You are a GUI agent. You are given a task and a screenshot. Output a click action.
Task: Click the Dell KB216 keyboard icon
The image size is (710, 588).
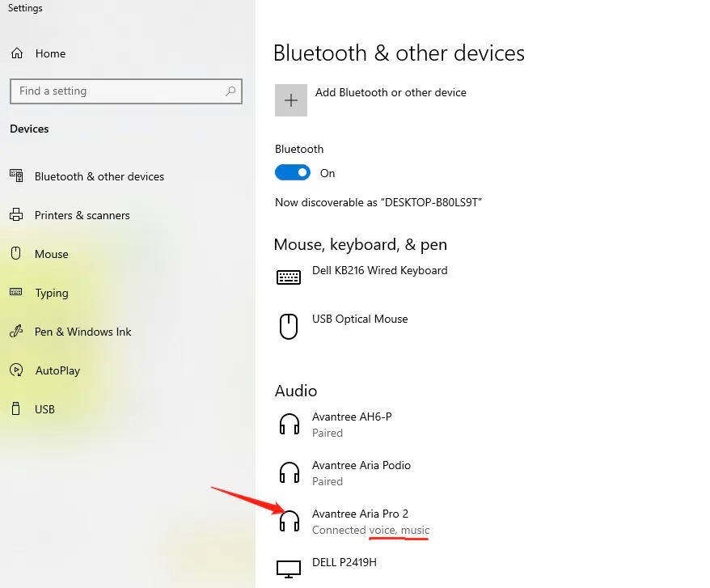[289, 277]
